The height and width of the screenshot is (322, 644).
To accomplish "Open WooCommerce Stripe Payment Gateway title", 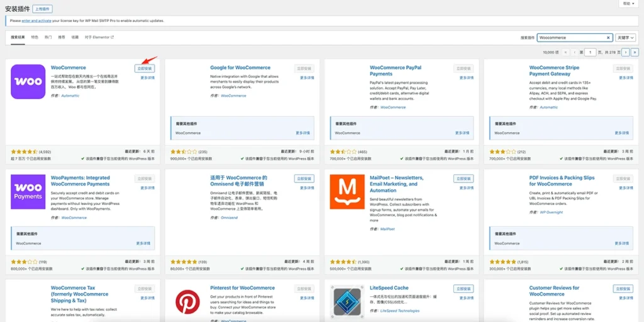I will click(554, 70).
